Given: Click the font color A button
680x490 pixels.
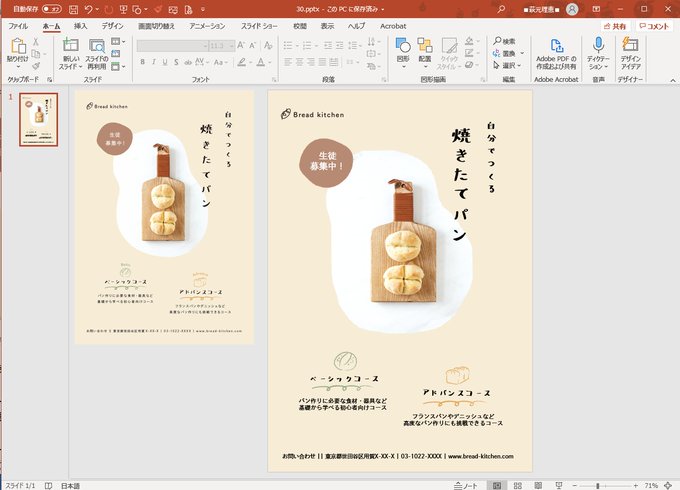Looking at the screenshot, I should coord(261,62).
